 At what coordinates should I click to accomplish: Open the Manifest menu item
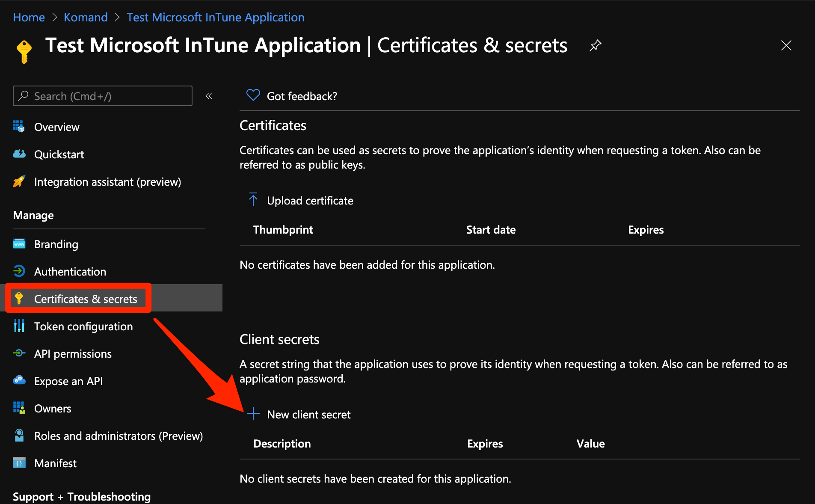click(x=55, y=463)
